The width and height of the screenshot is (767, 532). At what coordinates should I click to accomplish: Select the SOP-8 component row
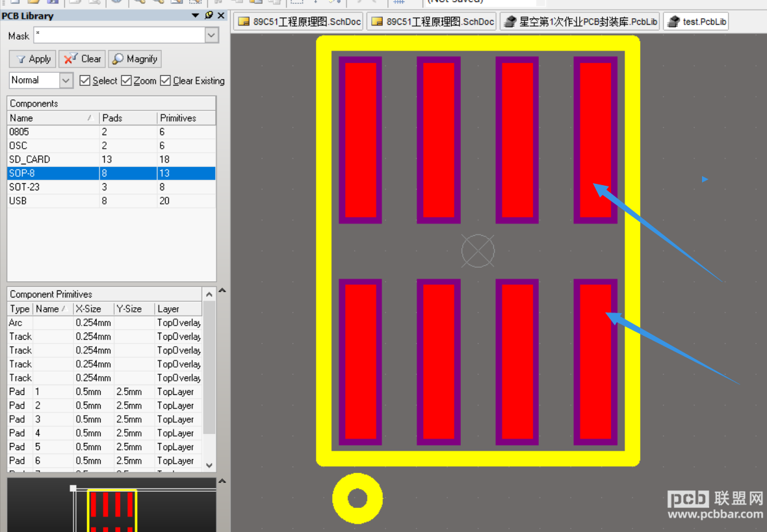click(112, 173)
